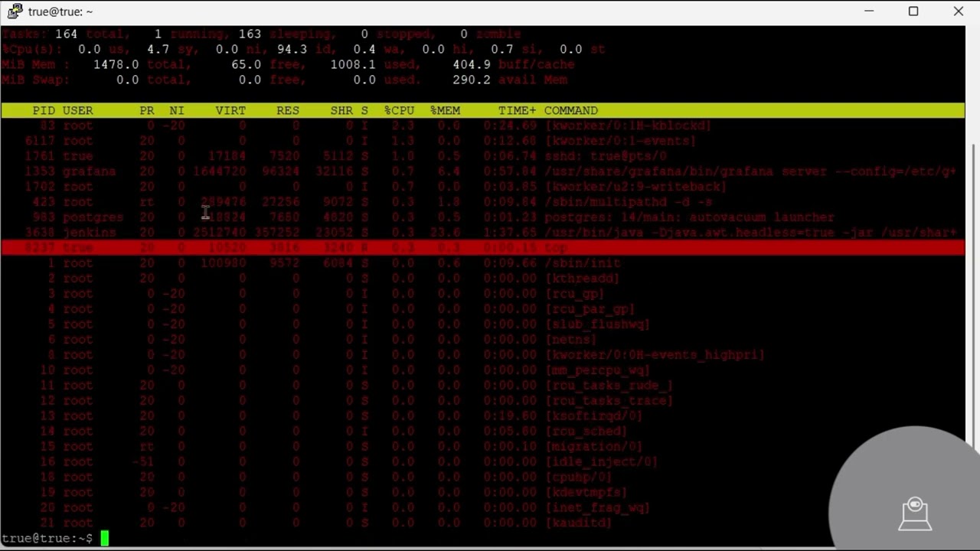Click the [rcu_gp] process entry
Viewport: 980px width, 551px height.
(x=574, y=294)
